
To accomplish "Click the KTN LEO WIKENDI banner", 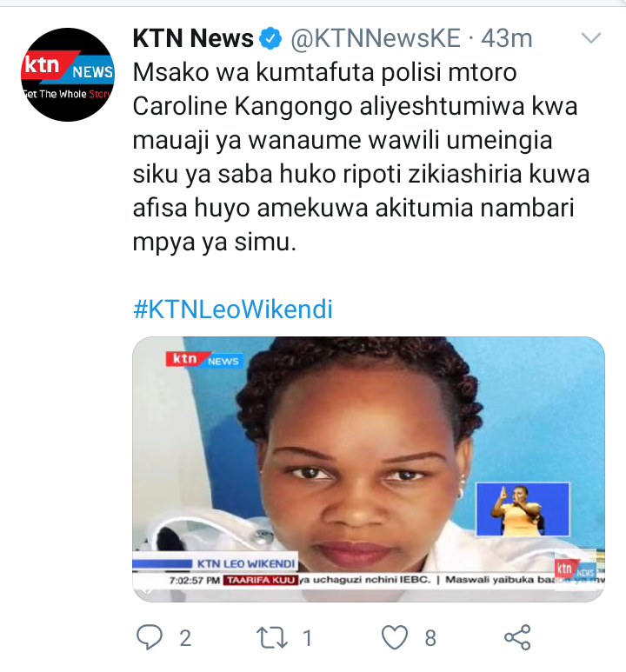I will (x=246, y=563).
